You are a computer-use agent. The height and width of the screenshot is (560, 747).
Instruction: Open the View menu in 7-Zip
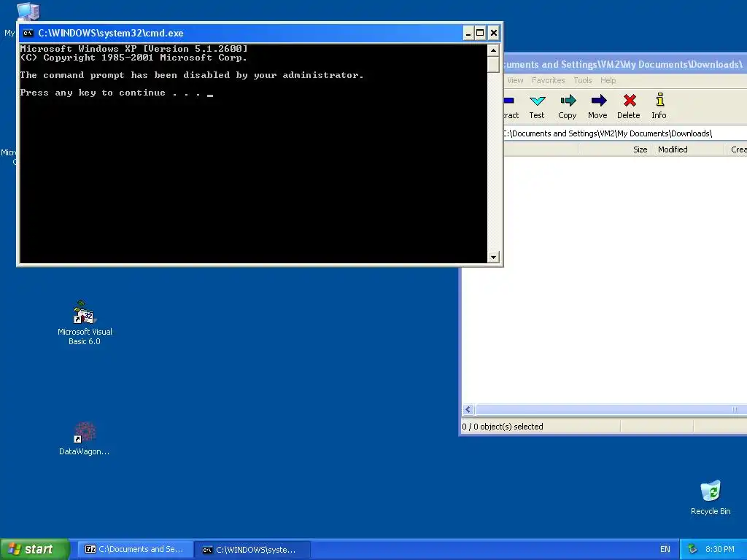click(x=515, y=80)
